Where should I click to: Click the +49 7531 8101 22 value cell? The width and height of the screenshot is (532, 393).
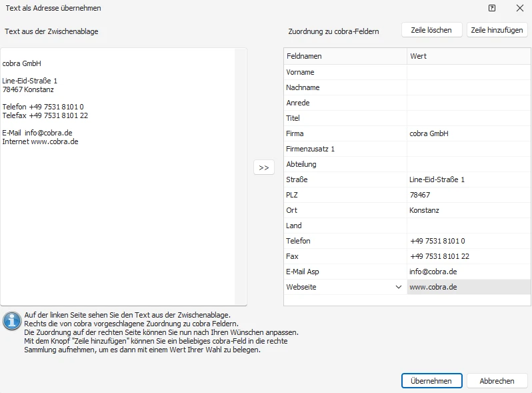coord(469,256)
